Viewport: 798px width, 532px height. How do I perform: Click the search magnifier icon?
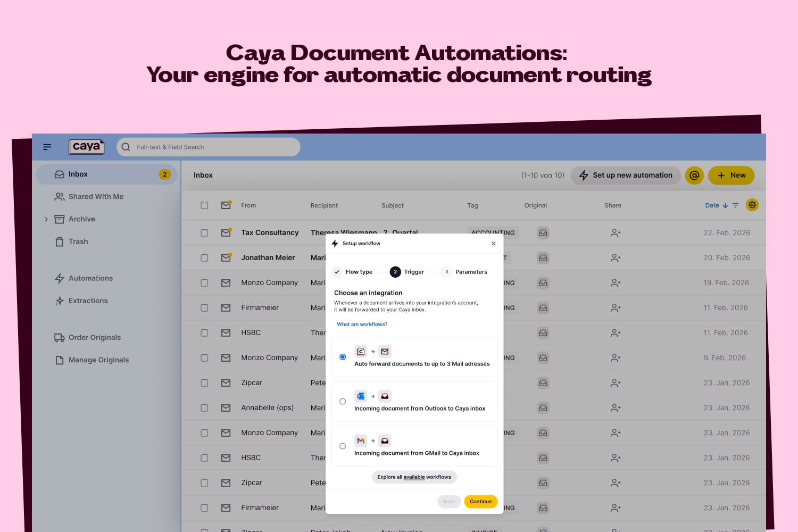pos(126,147)
